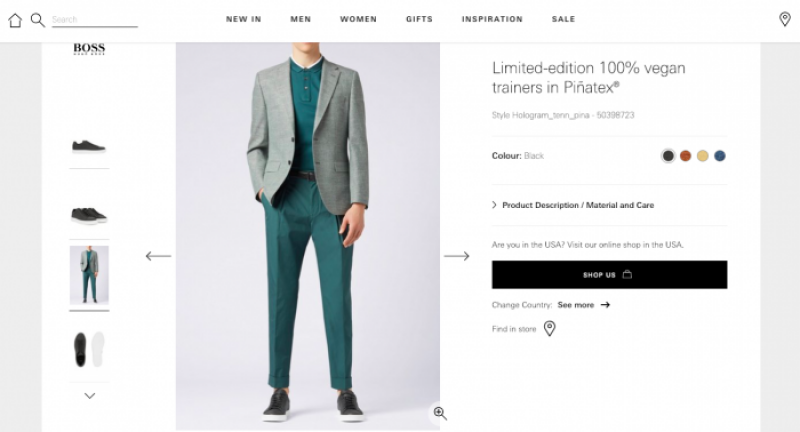The image size is (800, 432).
Task: Show the previous product image
Action: pos(158,256)
